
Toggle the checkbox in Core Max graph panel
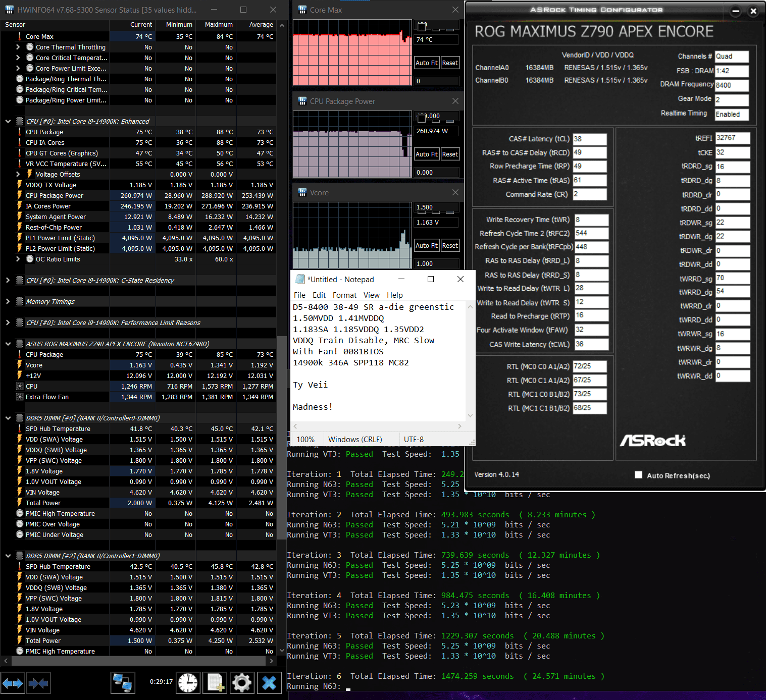(422, 26)
